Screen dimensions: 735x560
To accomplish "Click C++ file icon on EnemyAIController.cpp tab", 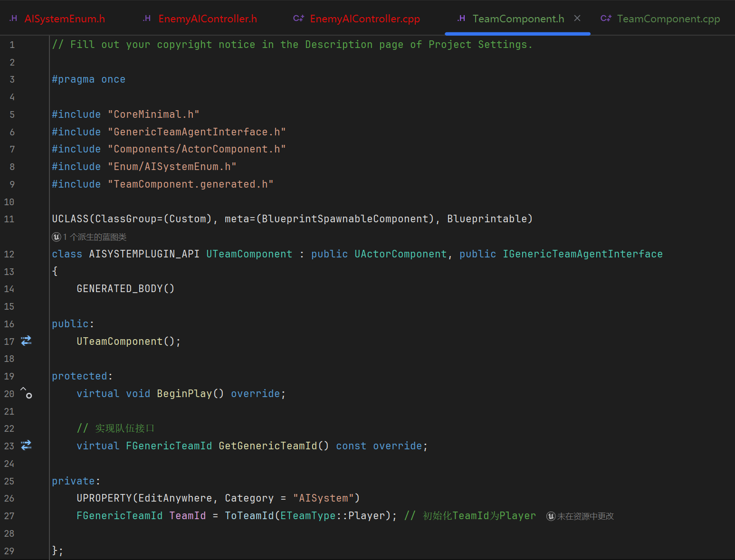I will tap(298, 19).
